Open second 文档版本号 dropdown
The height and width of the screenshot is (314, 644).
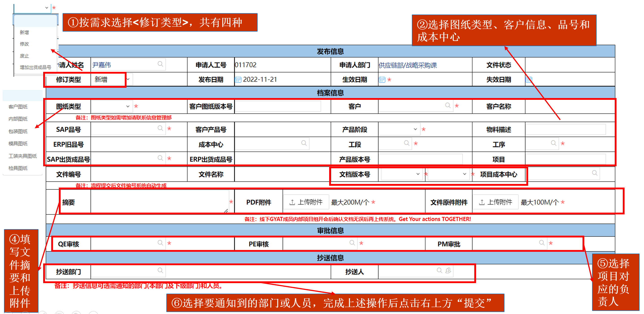coord(449,174)
